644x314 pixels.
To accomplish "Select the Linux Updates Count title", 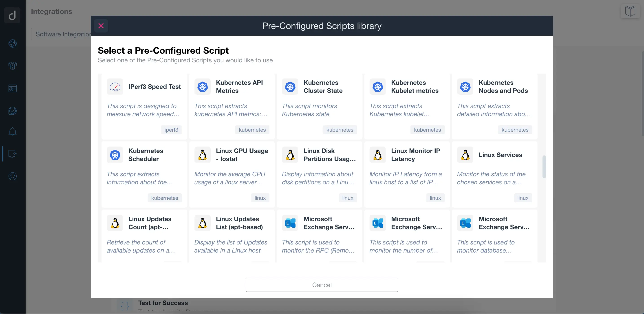I will (x=150, y=223).
